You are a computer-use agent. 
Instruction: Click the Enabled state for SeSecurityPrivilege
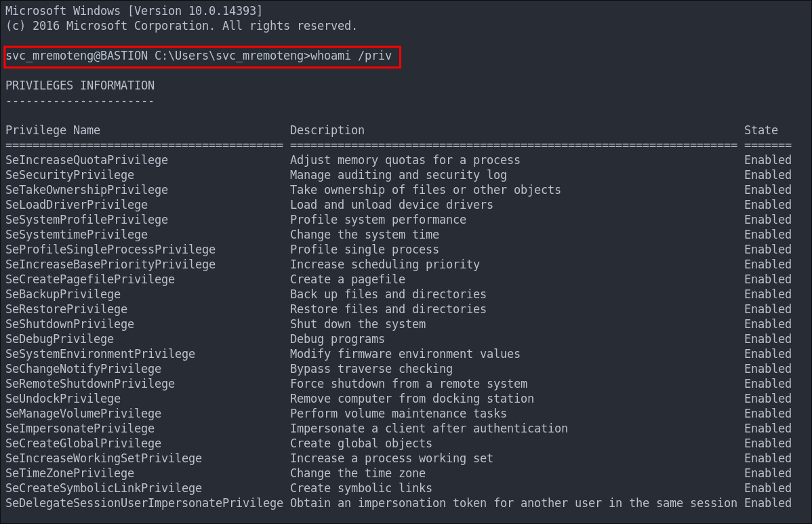tap(768, 175)
